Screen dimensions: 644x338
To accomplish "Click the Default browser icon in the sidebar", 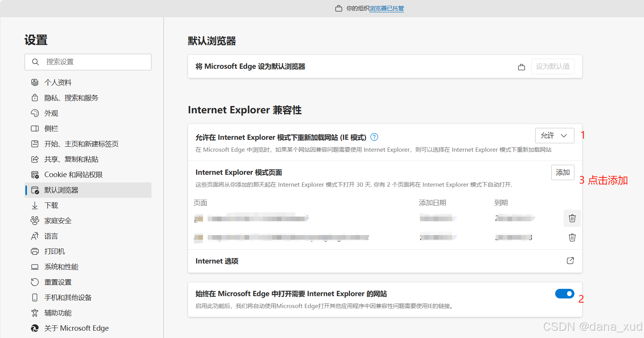I will click(35, 190).
